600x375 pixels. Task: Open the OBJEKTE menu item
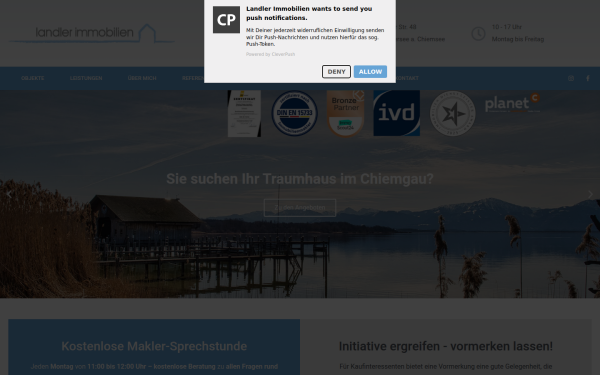coord(33,78)
